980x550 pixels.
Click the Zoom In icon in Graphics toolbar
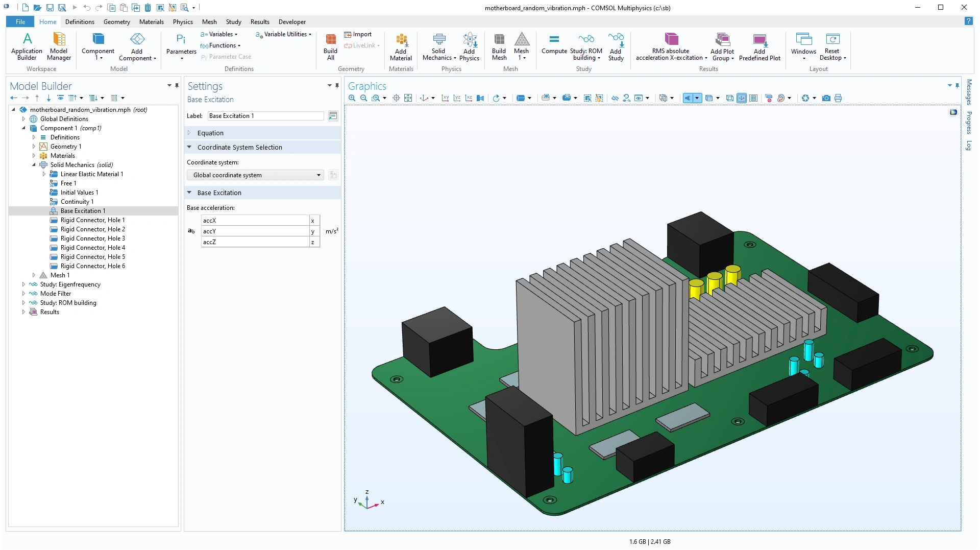click(x=352, y=98)
